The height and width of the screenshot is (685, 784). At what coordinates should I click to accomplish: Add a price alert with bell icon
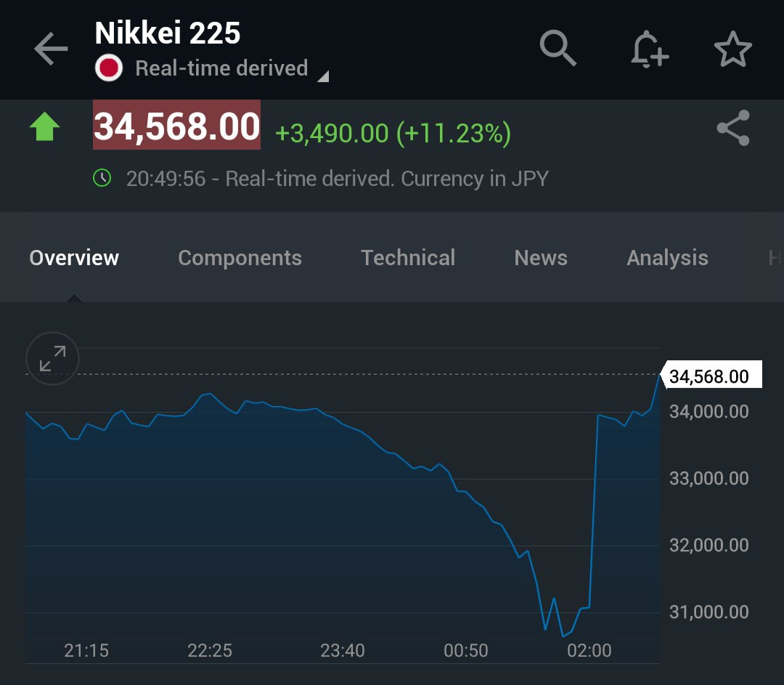(649, 49)
